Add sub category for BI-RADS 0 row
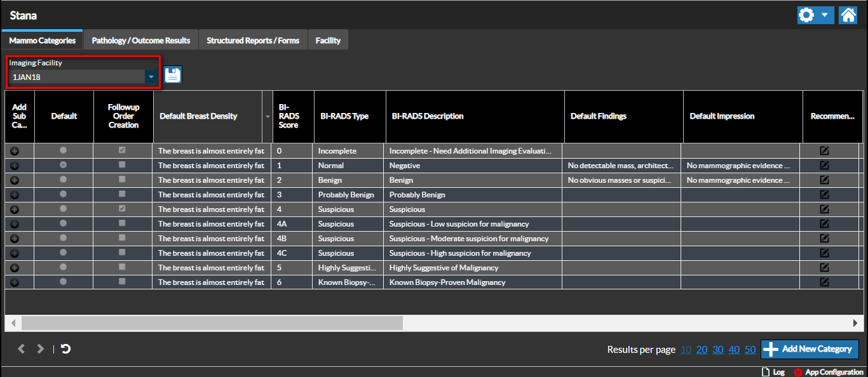 click(15, 151)
